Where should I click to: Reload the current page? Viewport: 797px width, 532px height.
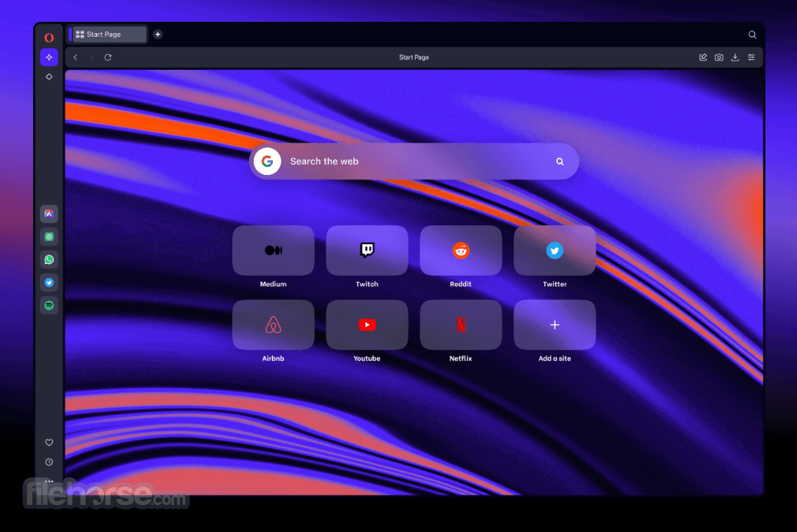point(108,56)
